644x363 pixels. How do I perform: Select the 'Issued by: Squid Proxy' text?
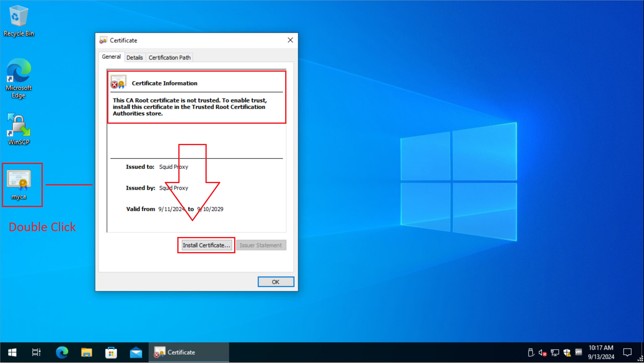[157, 188]
